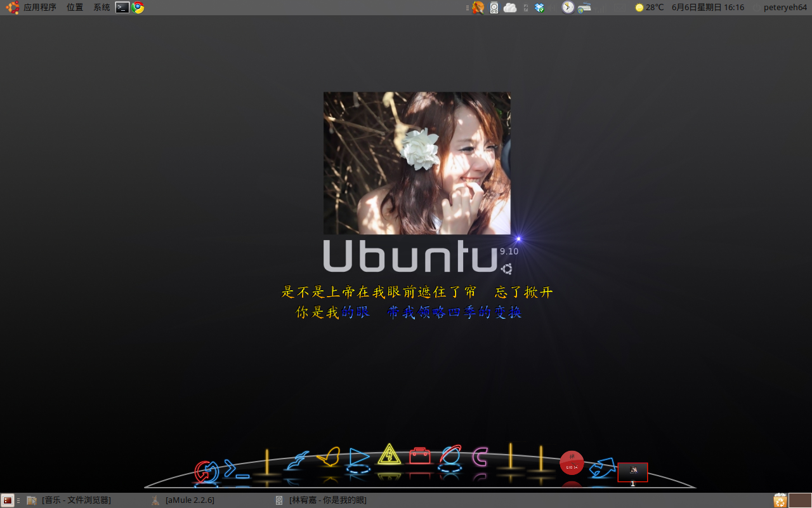
Task: Click the hard disk tray icon
Action: [x=494, y=8]
